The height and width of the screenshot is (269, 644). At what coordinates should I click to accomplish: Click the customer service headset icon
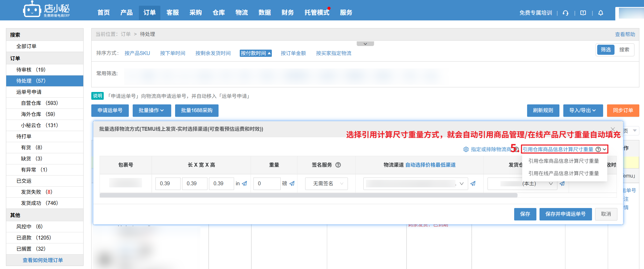[x=565, y=13]
